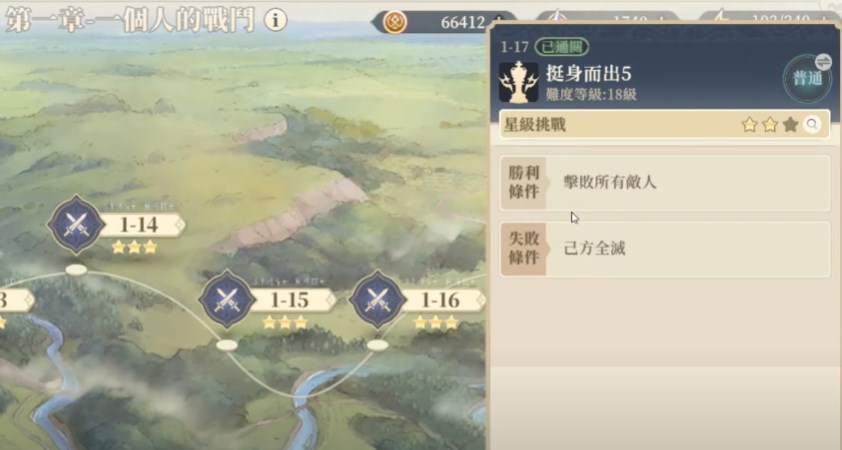Screen dimensions: 842x450
Task: Expand the 星級挑戰 star challenge bar
Action: (x=665, y=125)
